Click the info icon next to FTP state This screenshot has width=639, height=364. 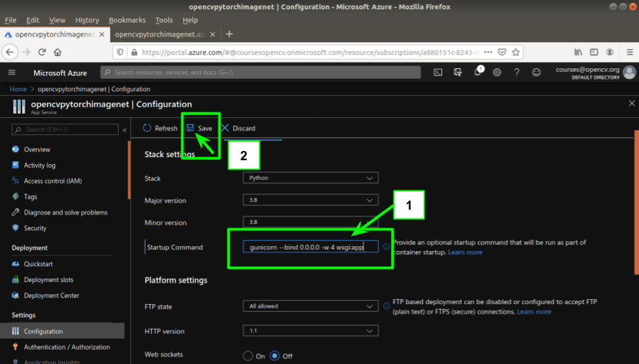coord(386,305)
